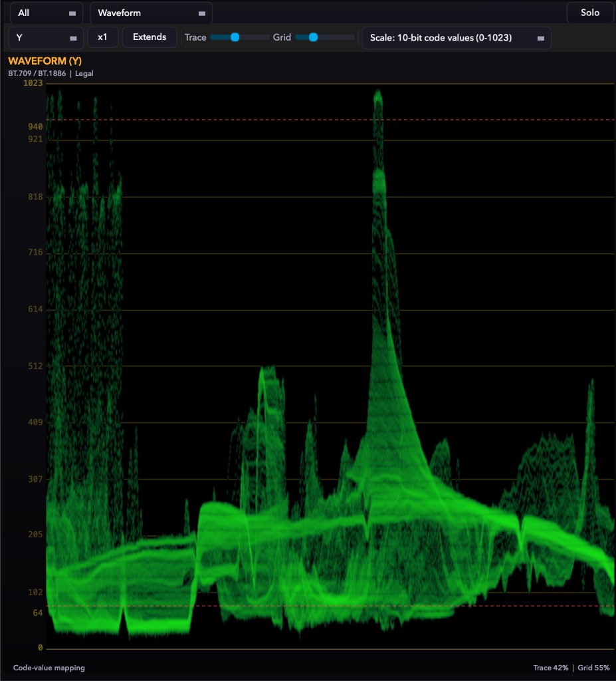Click the 512 scale value
This screenshot has height=681, width=616.
point(35,366)
